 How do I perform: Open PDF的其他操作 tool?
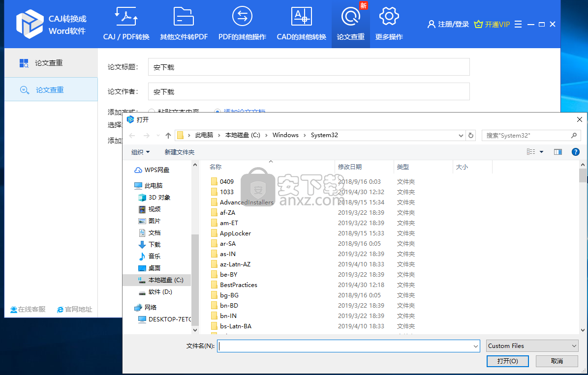242,24
